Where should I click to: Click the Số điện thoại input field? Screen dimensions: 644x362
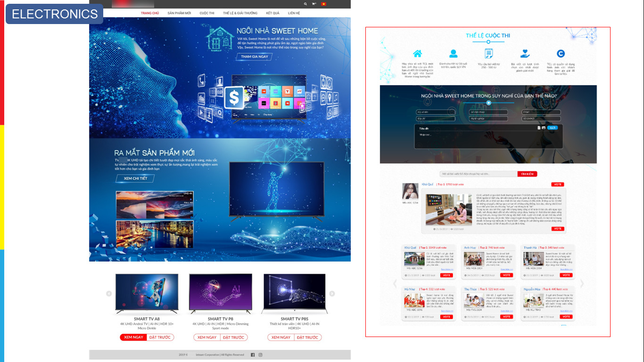pos(488,112)
